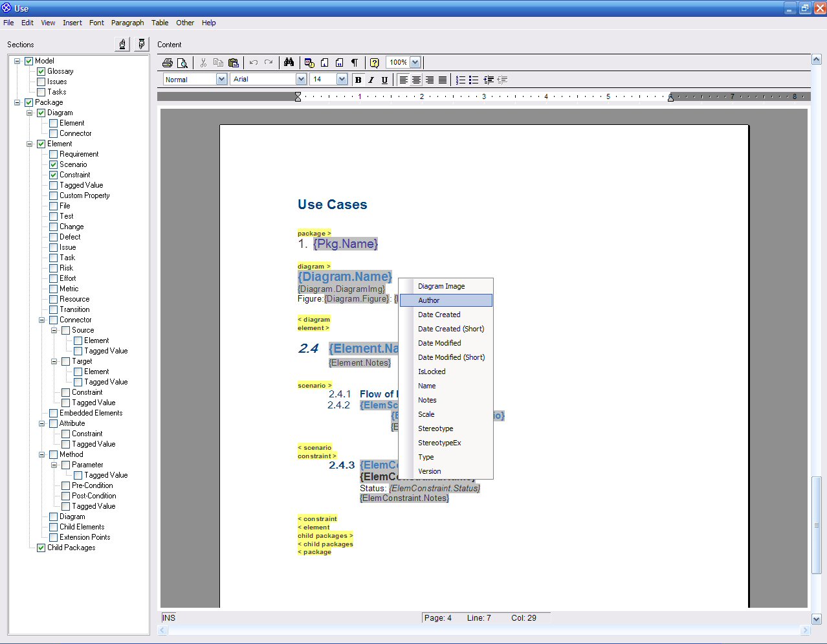Check the Custom Property checkbox
This screenshot has width=827, height=644.
(x=53, y=195)
